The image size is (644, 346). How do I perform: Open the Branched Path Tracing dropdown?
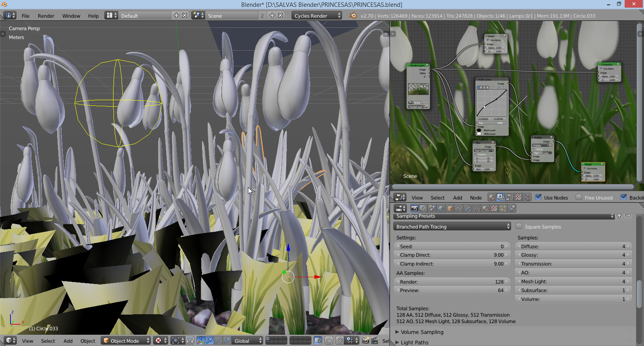452,227
